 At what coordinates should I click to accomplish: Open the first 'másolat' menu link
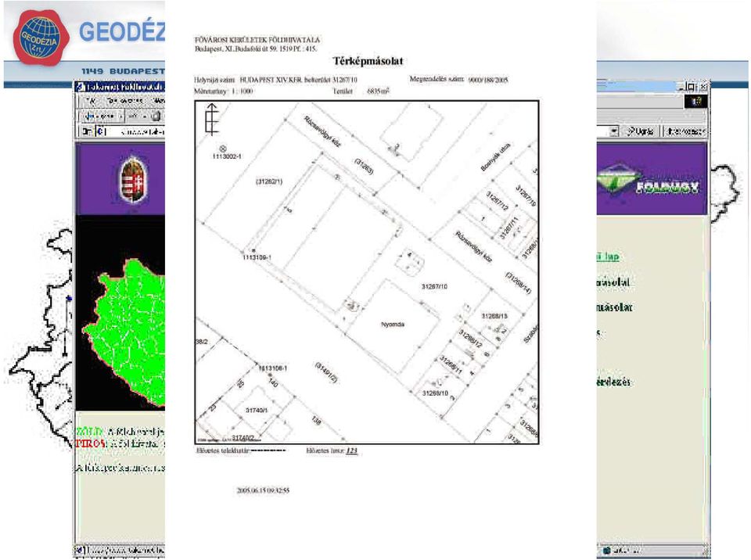pyautogui.click(x=613, y=282)
